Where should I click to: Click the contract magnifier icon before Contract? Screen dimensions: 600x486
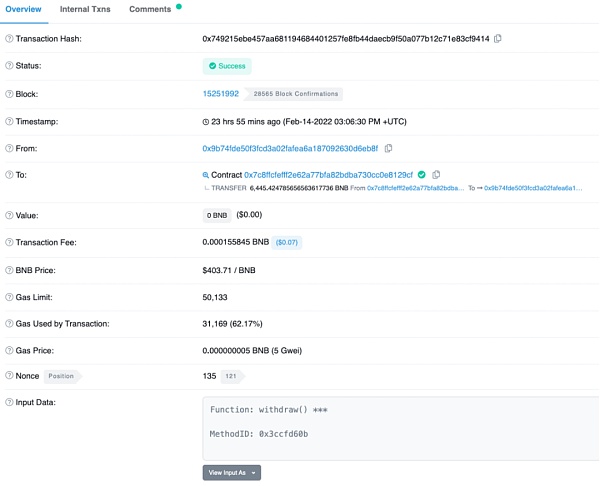205,175
